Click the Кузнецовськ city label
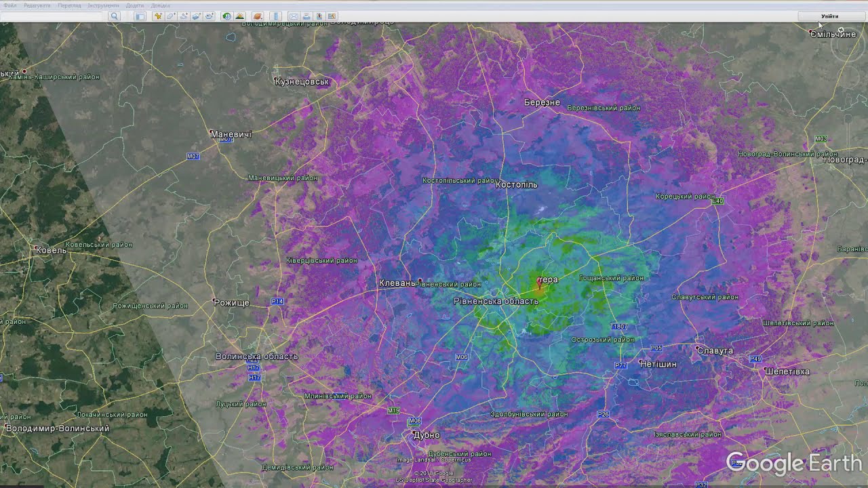The image size is (868, 488). (302, 82)
